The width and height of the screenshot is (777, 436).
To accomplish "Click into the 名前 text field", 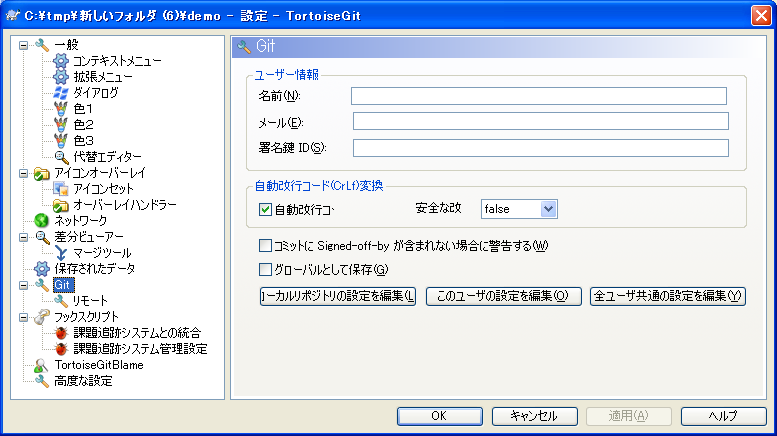I will pyautogui.click(x=538, y=96).
